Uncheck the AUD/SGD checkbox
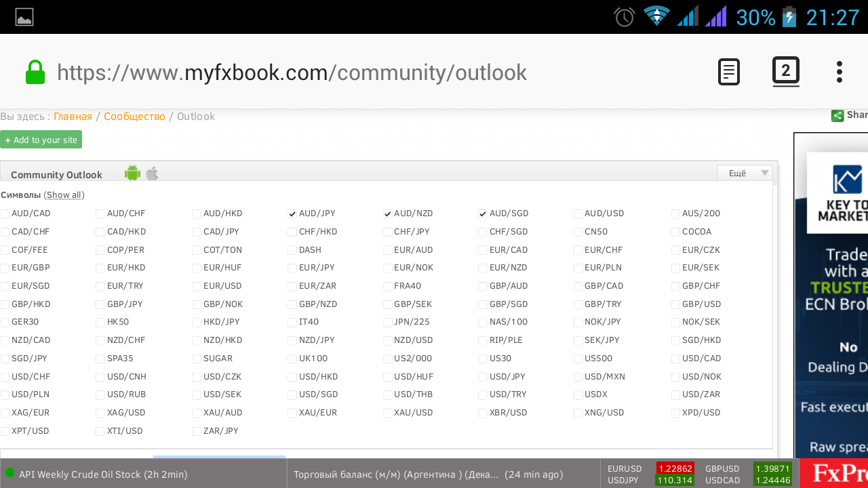The height and width of the screenshot is (488, 868). 483,214
